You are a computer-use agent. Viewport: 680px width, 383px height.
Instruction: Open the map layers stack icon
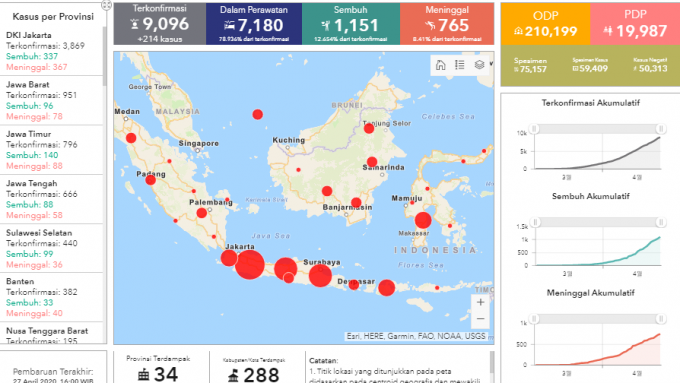click(x=479, y=65)
